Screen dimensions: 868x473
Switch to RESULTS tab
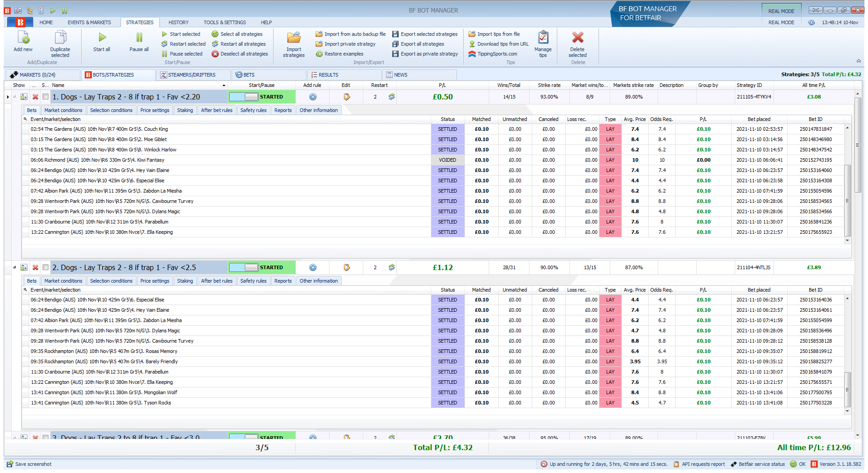click(344, 75)
